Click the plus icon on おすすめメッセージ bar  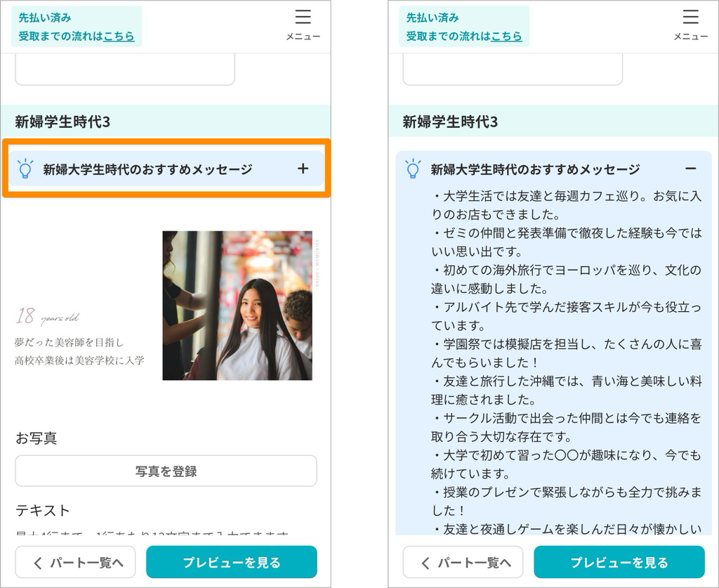303,169
